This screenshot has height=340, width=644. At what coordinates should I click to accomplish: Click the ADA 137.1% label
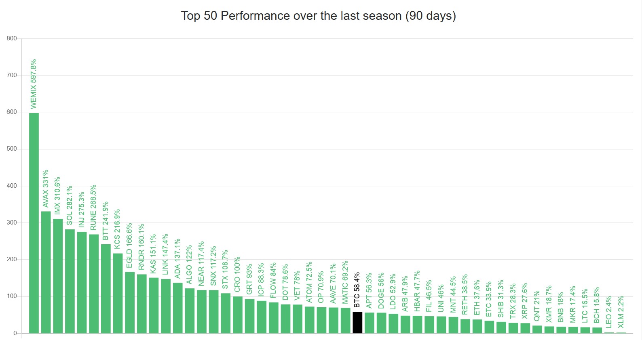[x=177, y=259]
